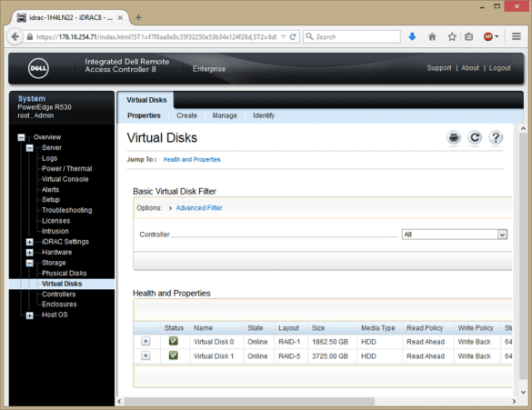Click the browser back arrow
Viewport: 532px width, 410px height.
pyautogui.click(x=15, y=36)
